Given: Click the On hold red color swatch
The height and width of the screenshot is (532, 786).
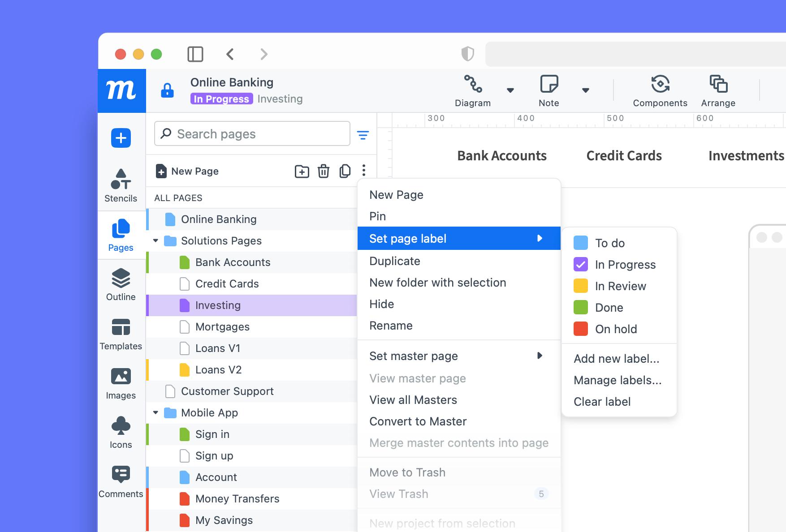Looking at the screenshot, I should (x=581, y=329).
